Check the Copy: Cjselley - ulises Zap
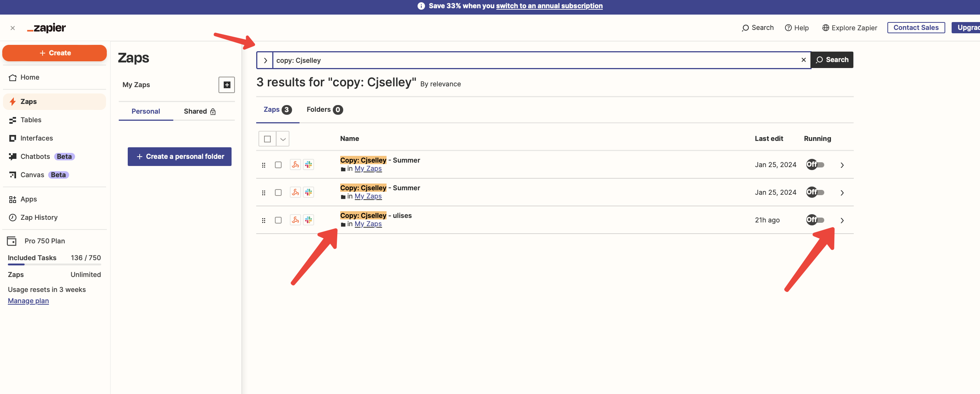Screen dimensions: 980x394 [x=279, y=221]
